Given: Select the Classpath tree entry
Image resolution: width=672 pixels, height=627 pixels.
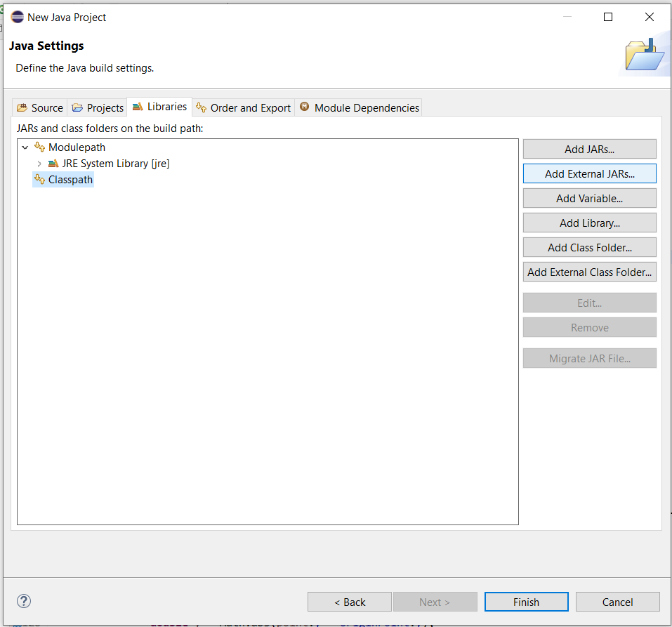Looking at the screenshot, I should pos(70,180).
